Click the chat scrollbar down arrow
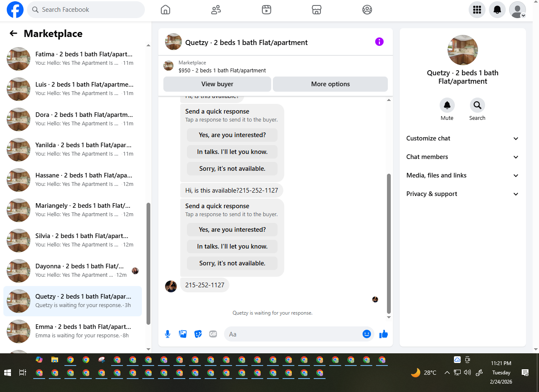539x392 pixels. (389, 318)
